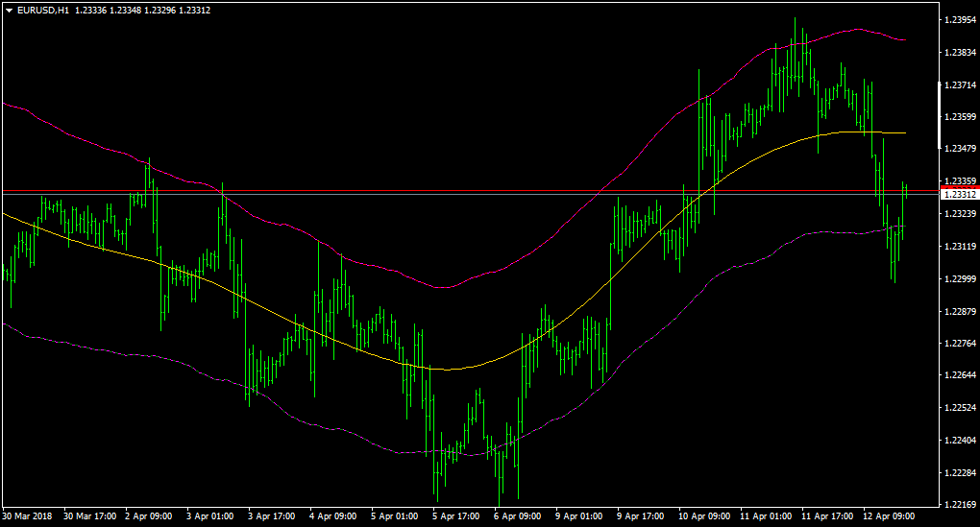The width and height of the screenshot is (980, 527).
Task: Click price axis label 1.22284
Action: pyautogui.click(x=960, y=472)
